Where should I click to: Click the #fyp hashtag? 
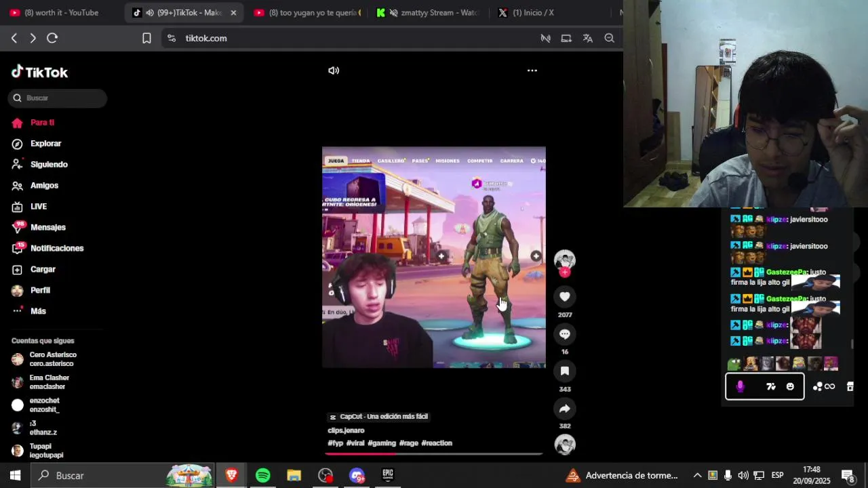336,443
